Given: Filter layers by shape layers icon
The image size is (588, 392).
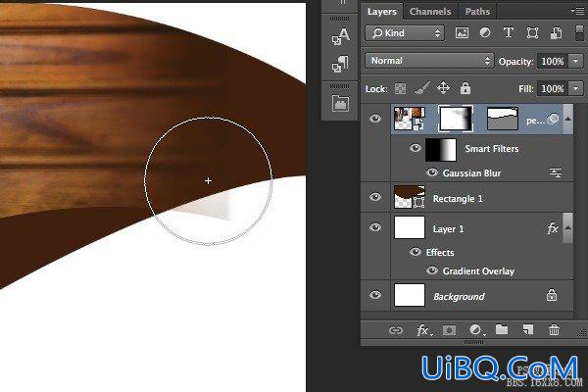Looking at the screenshot, I should pyautogui.click(x=532, y=33).
